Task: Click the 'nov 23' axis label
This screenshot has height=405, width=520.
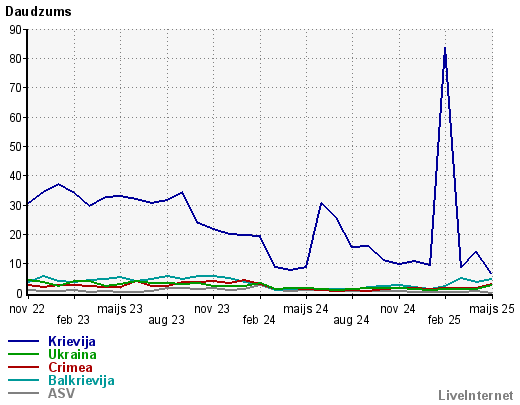Action: click(x=212, y=309)
